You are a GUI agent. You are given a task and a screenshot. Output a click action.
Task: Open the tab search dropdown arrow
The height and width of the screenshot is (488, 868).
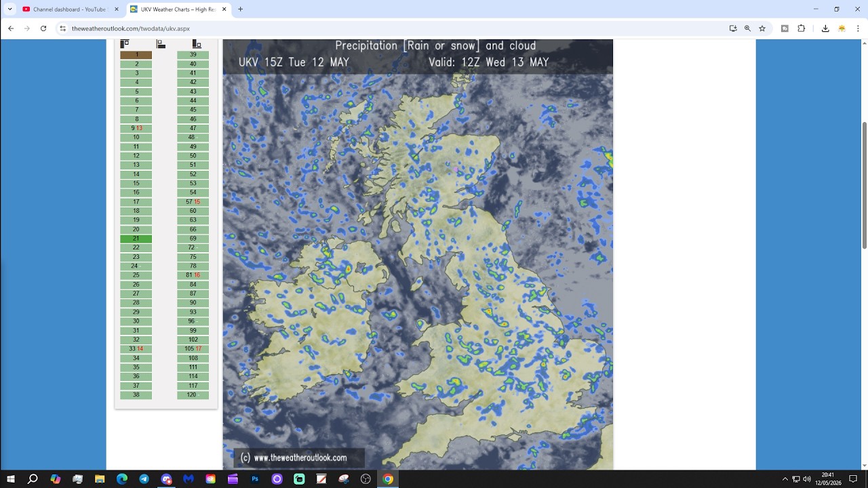[9, 9]
